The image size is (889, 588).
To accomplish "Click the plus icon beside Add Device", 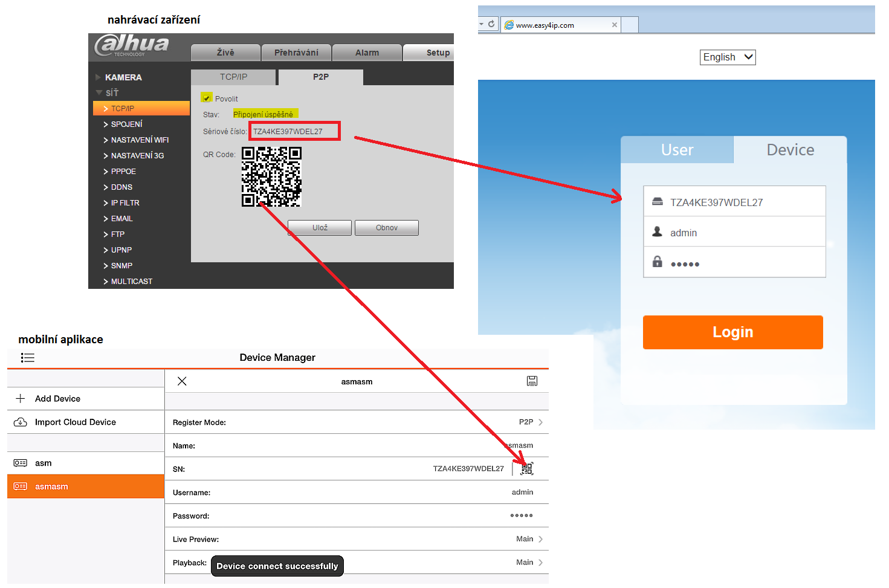I will (21, 398).
